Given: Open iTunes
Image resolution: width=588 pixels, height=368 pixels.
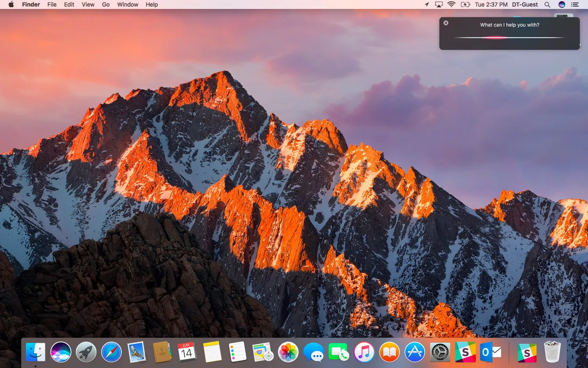Looking at the screenshot, I should coord(364,352).
